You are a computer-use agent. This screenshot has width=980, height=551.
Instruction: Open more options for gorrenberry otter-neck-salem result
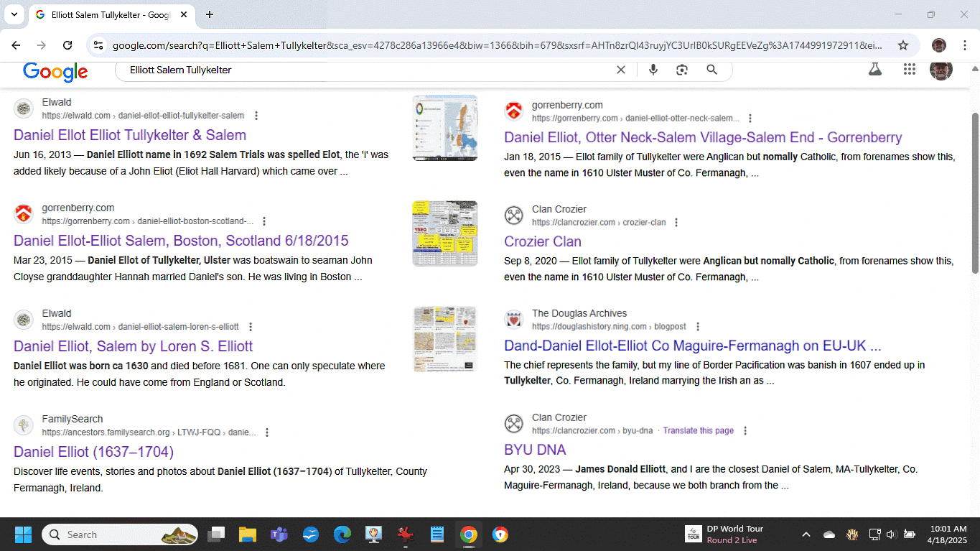coord(750,119)
